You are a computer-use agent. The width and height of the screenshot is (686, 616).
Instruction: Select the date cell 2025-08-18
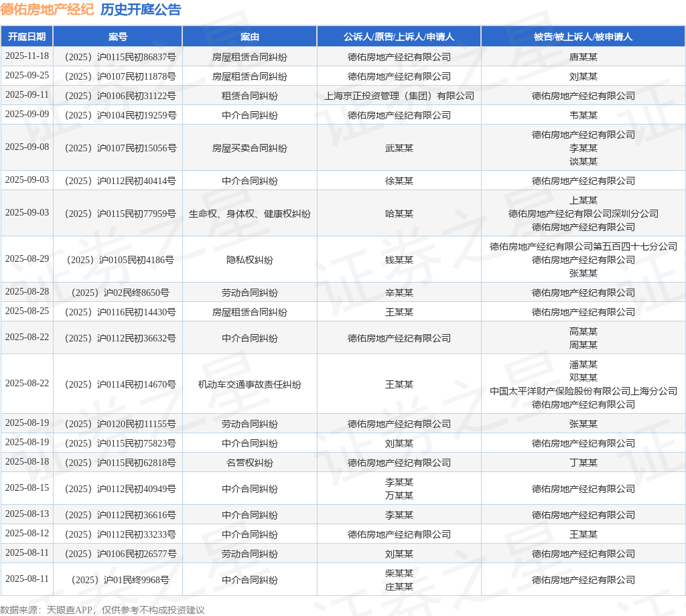[x=27, y=462]
